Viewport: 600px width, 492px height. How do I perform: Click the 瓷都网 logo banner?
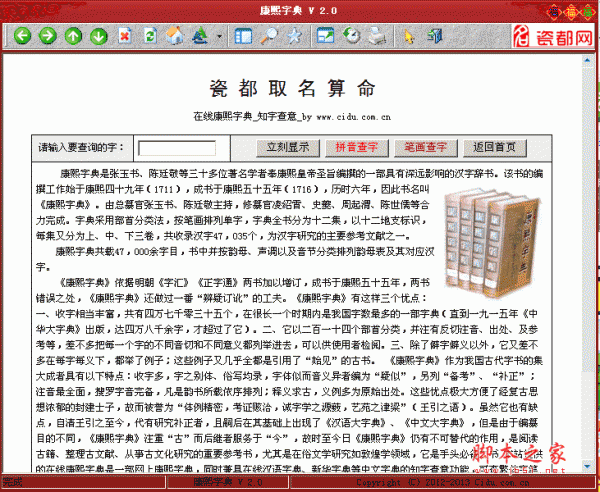click(553, 36)
